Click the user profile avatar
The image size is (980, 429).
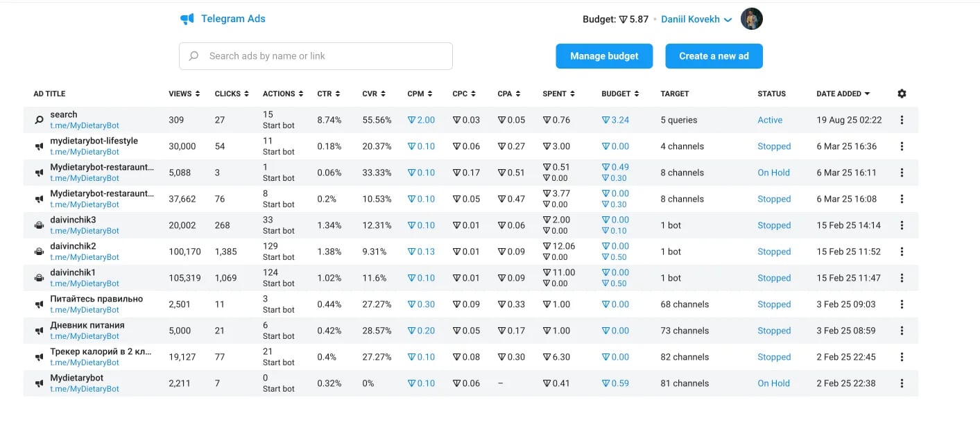[752, 19]
